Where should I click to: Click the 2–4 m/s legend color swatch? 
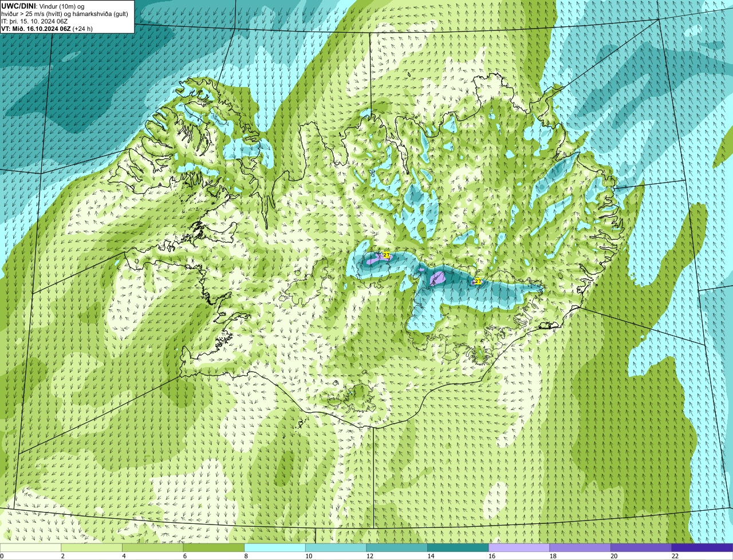click(x=92, y=548)
